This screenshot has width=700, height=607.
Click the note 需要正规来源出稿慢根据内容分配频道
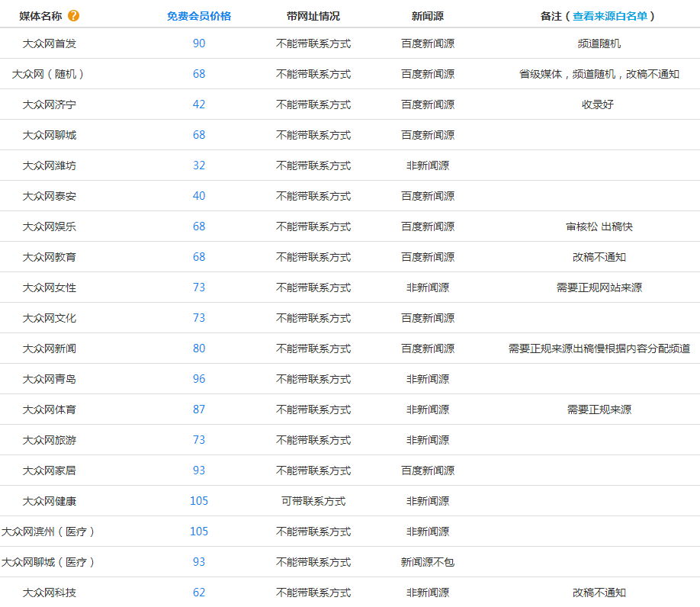point(599,348)
